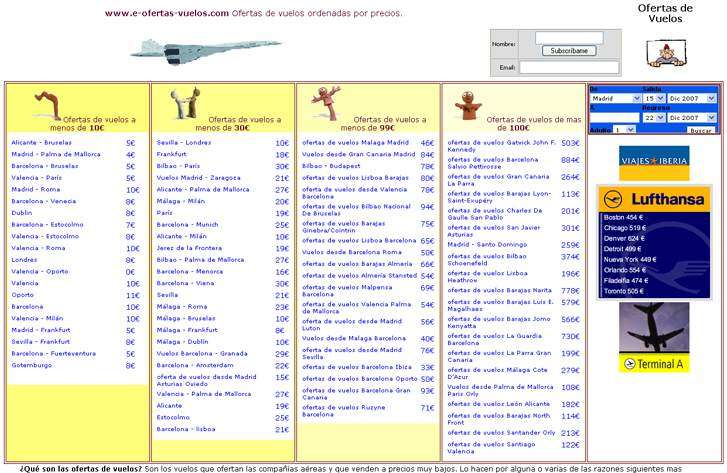Open the Terminal A airplane banner
Image resolution: width=727 pixels, height=473 pixels.
(x=653, y=337)
